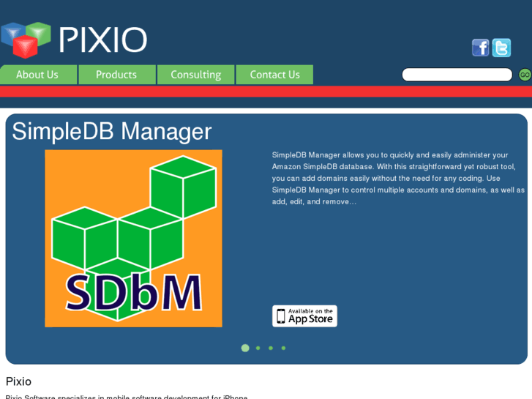Click the Available on the App Store badge
The image size is (532, 399).
304,316
